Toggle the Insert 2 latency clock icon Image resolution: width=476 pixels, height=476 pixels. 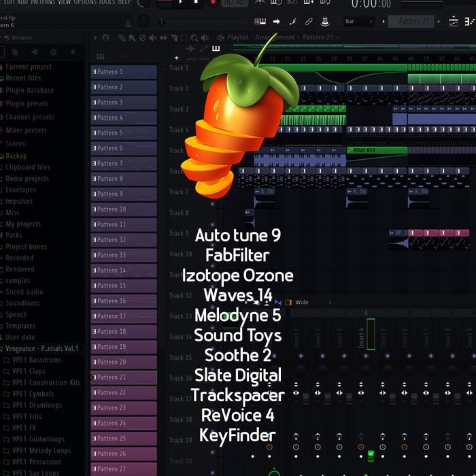(x=318, y=447)
